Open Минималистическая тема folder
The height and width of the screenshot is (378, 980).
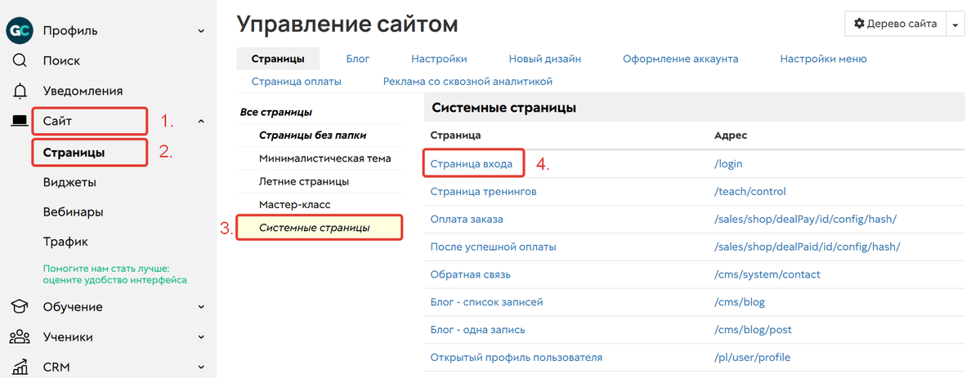tap(325, 158)
